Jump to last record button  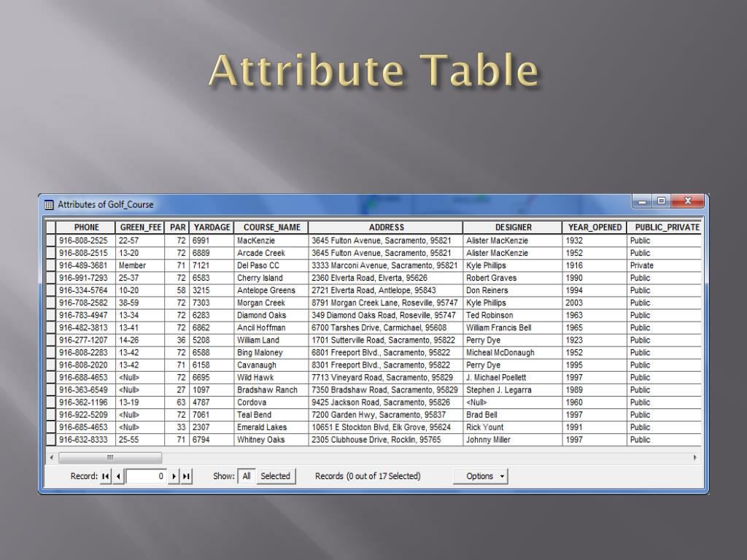186,476
